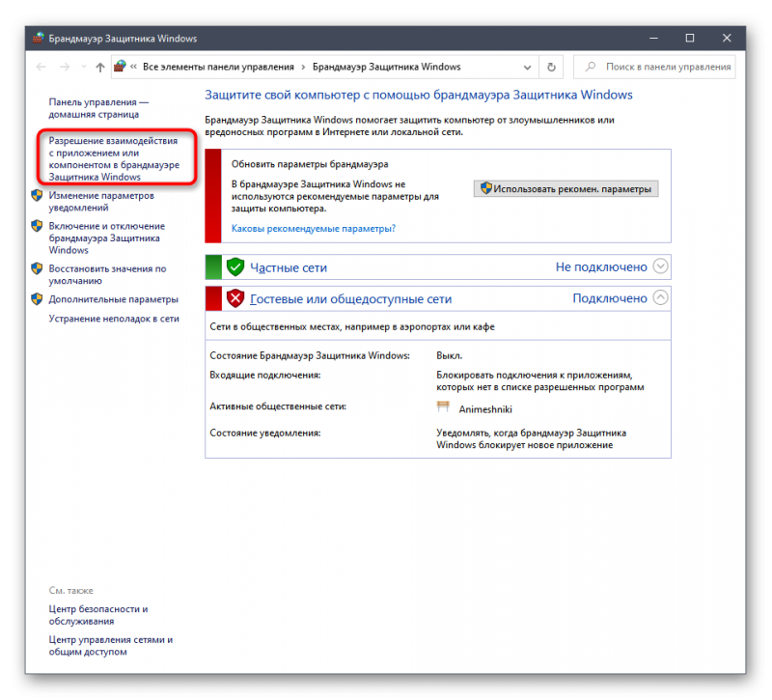The image size is (772, 700).
Task: Open 'Изменение параметров уведомлений' link
Action: point(101,202)
